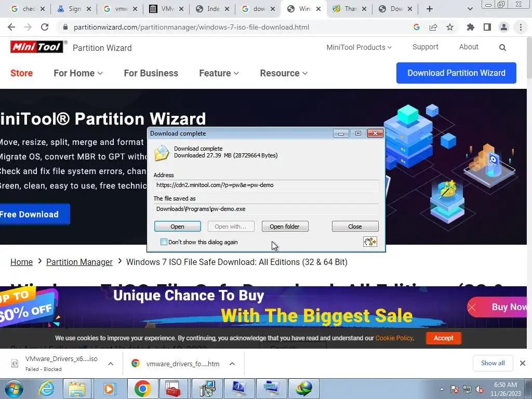Go back with the browser back arrow
Viewport: 532px width, 399px height.
pos(11,27)
